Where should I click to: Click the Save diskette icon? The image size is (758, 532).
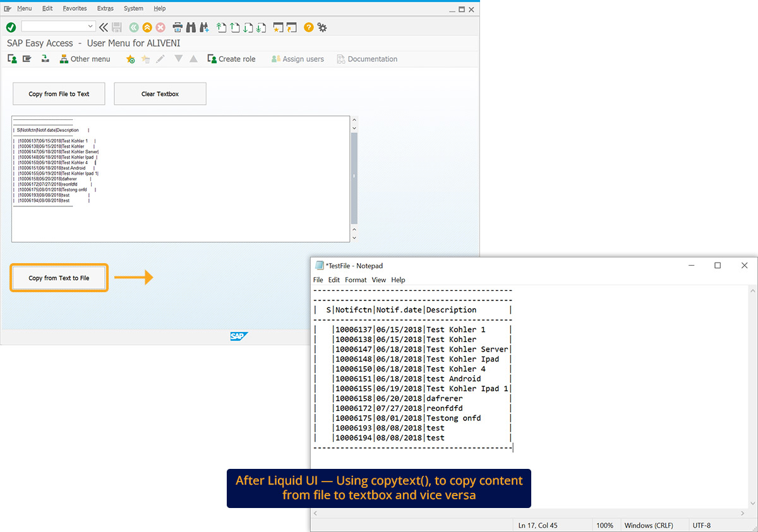117,27
